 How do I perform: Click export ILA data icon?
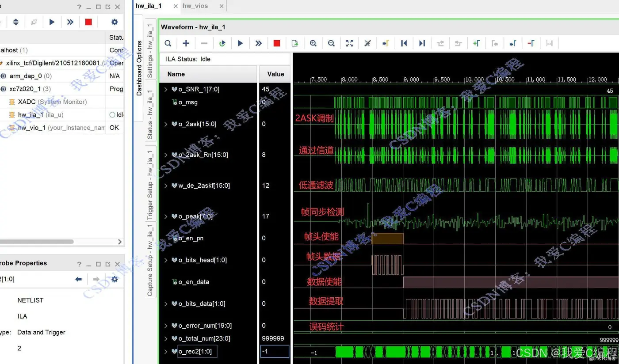tap(295, 43)
